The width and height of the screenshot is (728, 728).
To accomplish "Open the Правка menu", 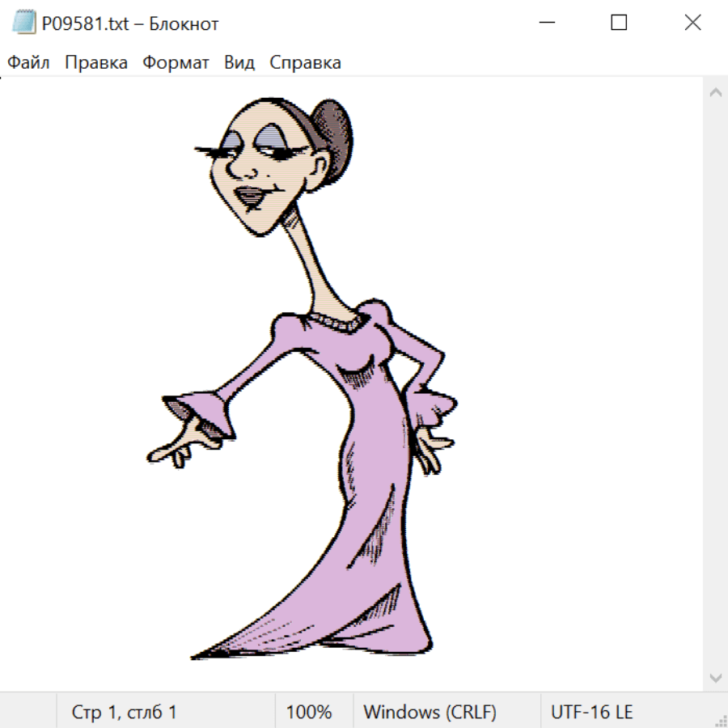I will tap(96, 63).
